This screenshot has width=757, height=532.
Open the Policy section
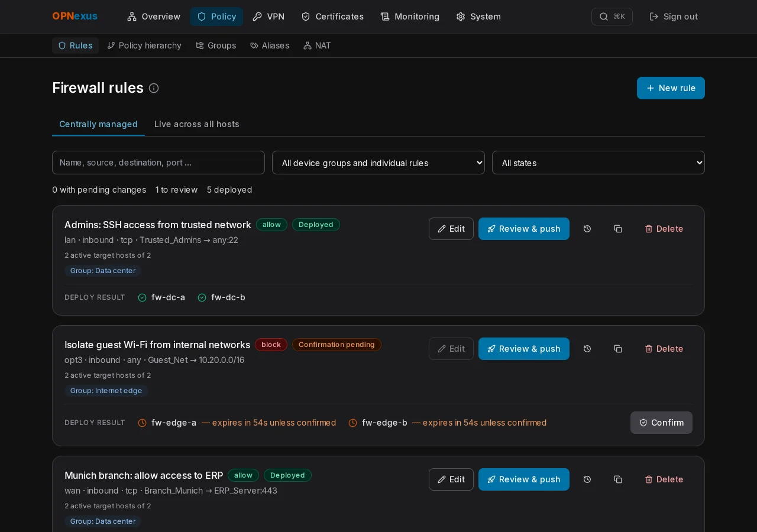tap(216, 17)
